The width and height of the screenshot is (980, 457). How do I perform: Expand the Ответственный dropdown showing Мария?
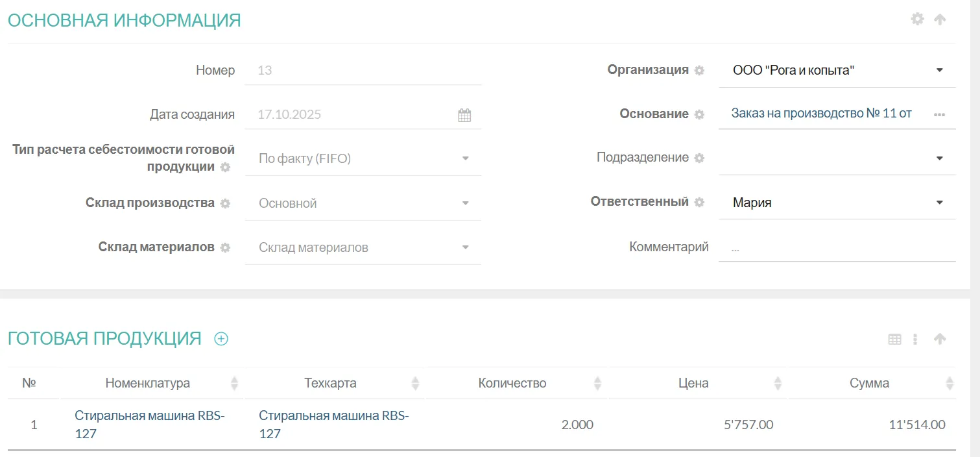pyautogui.click(x=939, y=203)
